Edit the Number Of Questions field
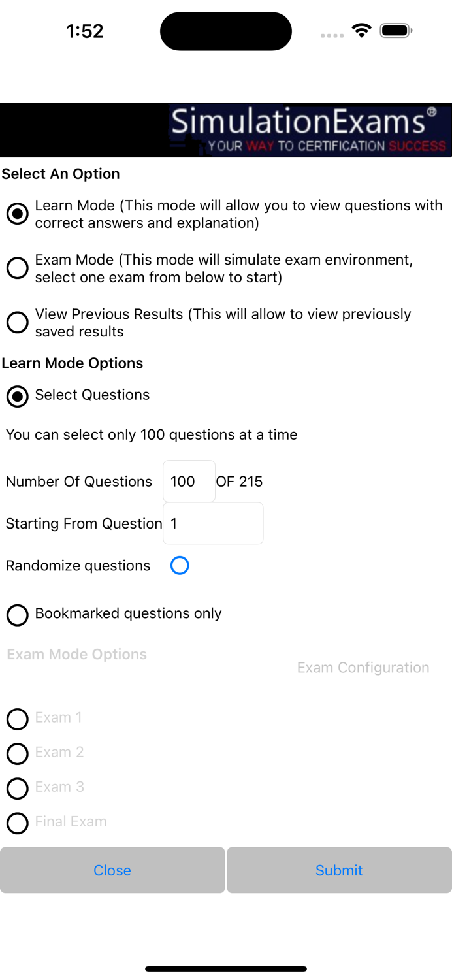This screenshot has width=452, height=980. click(x=189, y=481)
